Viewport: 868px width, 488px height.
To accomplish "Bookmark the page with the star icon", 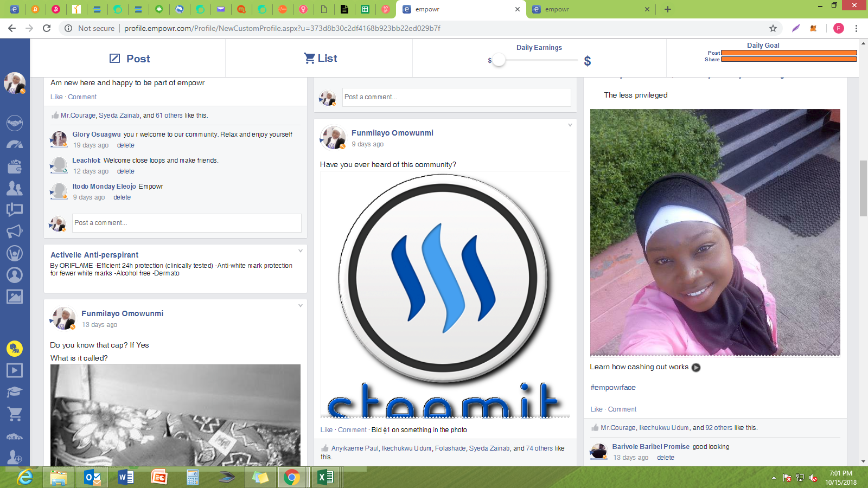I will tap(773, 28).
